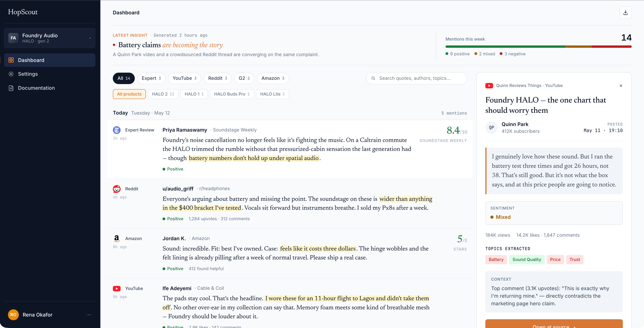The height and width of the screenshot is (328, 644).
Task: Click YouTube icon beside Ife Adeyemi mention
Action: click(117, 289)
